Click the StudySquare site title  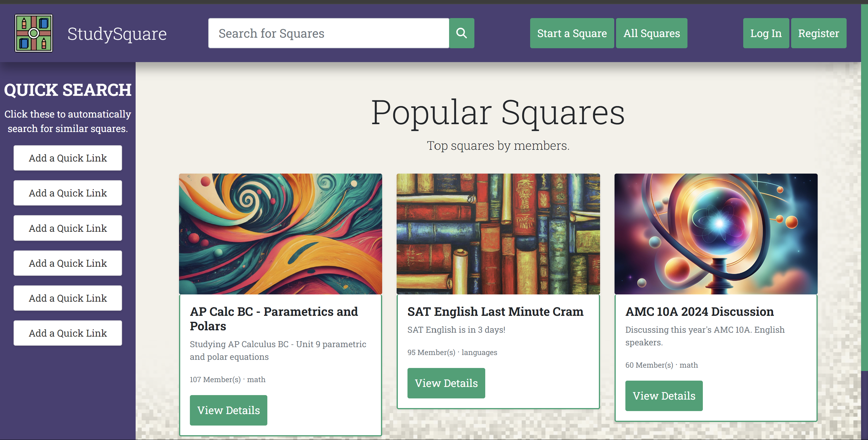coord(117,34)
